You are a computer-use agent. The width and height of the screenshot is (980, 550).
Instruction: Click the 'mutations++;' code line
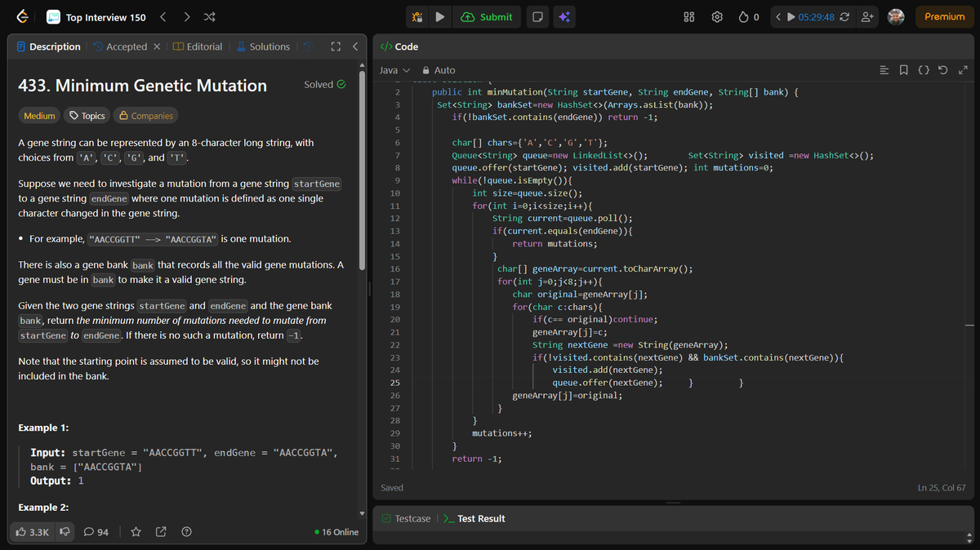click(501, 433)
